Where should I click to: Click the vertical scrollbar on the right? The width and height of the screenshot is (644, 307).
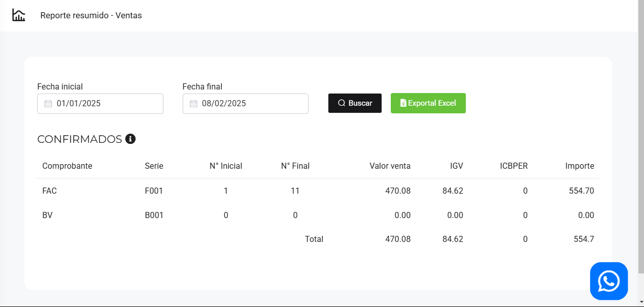pyautogui.click(x=640, y=152)
